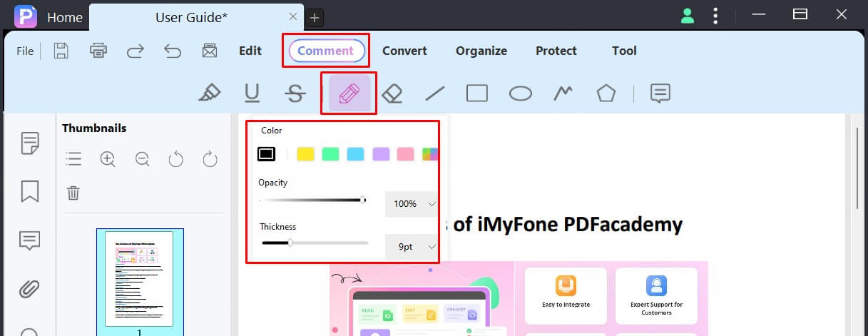Click the PDFacademy app logo
The image size is (868, 336).
tap(26, 16)
